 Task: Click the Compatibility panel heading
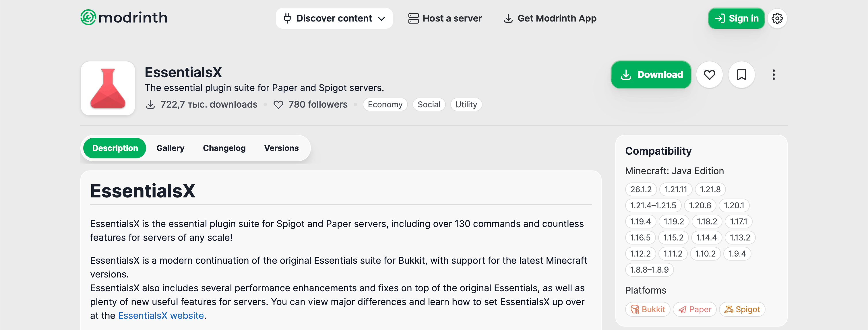point(658,151)
